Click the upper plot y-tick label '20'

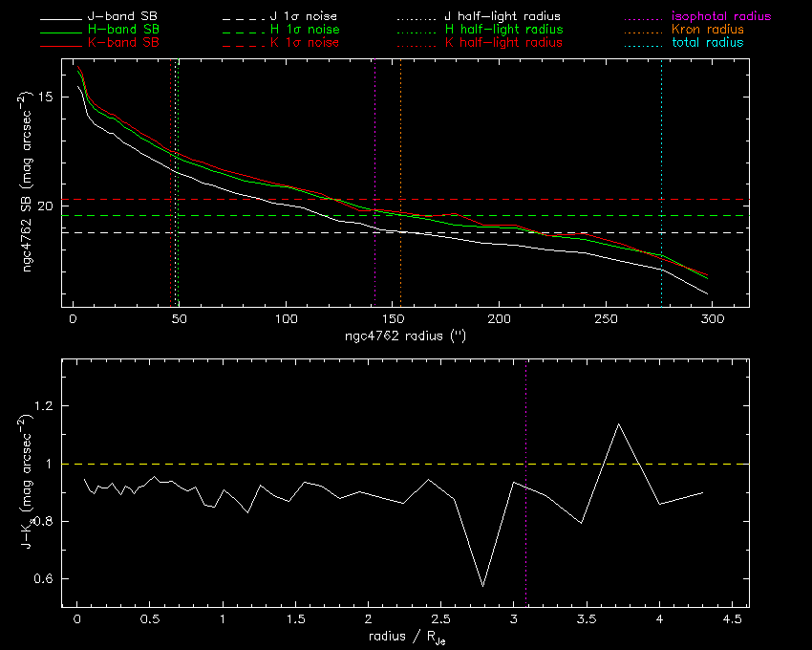46,206
